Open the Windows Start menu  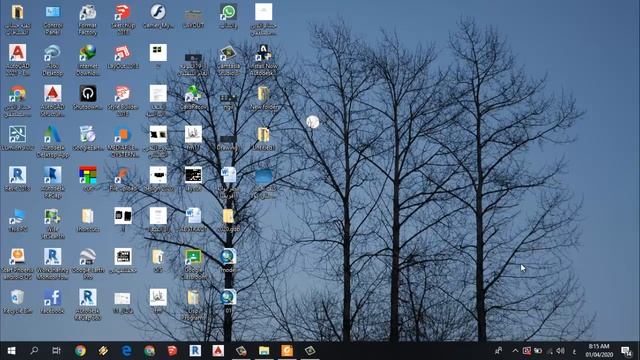tap(11, 351)
